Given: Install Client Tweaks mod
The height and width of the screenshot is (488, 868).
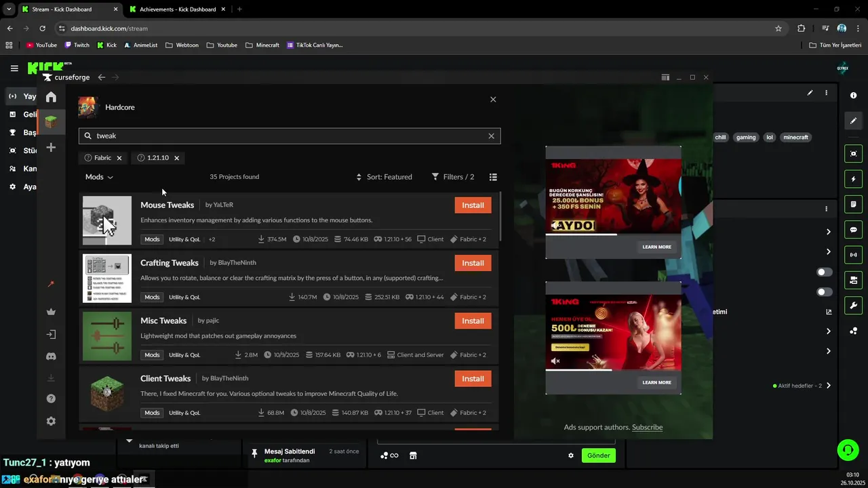Looking at the screenshot, I should point(473,379).
